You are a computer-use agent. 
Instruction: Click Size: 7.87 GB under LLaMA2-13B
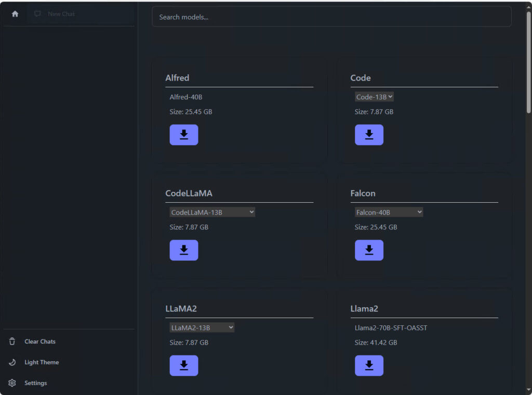(x=189, y=343)
